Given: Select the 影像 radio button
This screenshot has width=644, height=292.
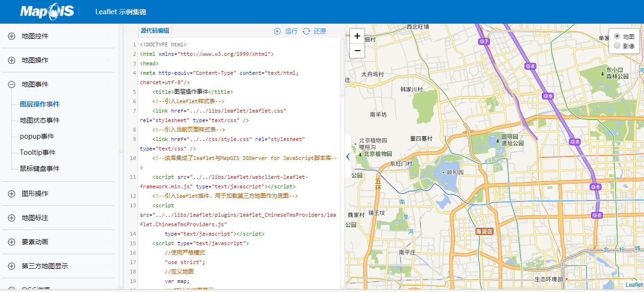Looking at the screenshot, I should click(x=617, y=46).
